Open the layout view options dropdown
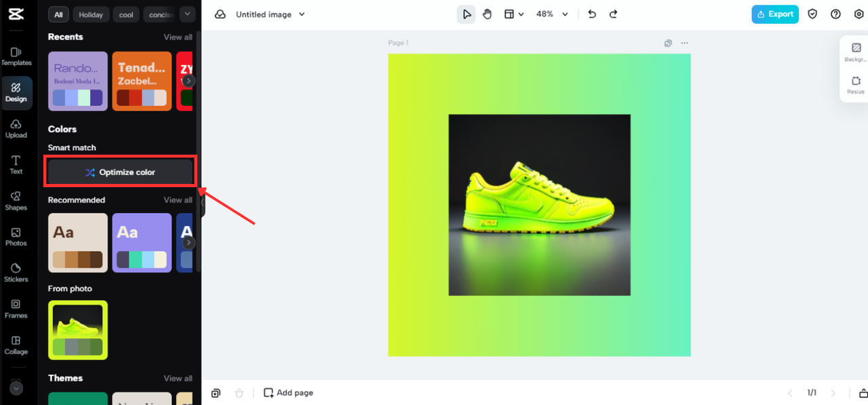Image resolution: width=868 pixels, height=405 pixels. (x=514, y=14)
